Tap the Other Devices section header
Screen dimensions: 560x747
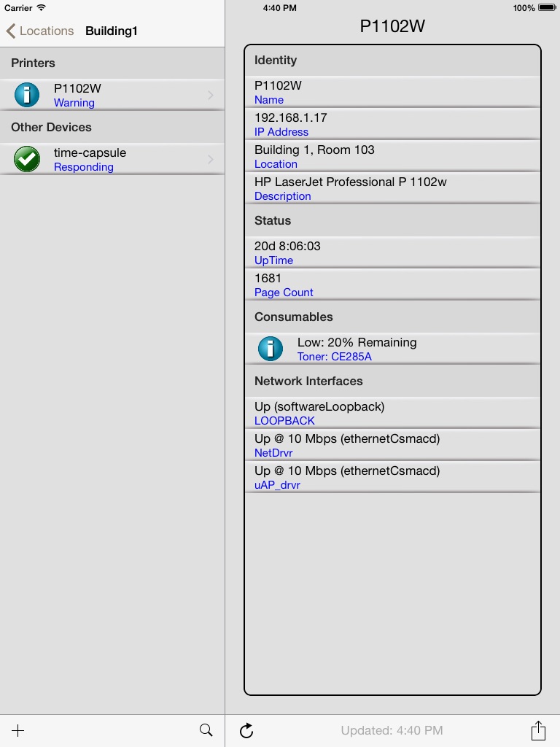pos(112,127)
